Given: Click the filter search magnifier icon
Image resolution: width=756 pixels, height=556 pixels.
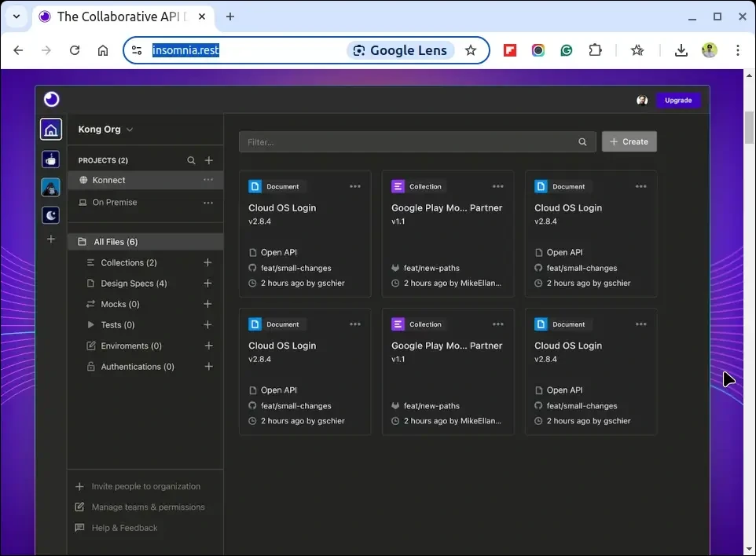Looking at the screenshot, I should [x=582, y=142].
